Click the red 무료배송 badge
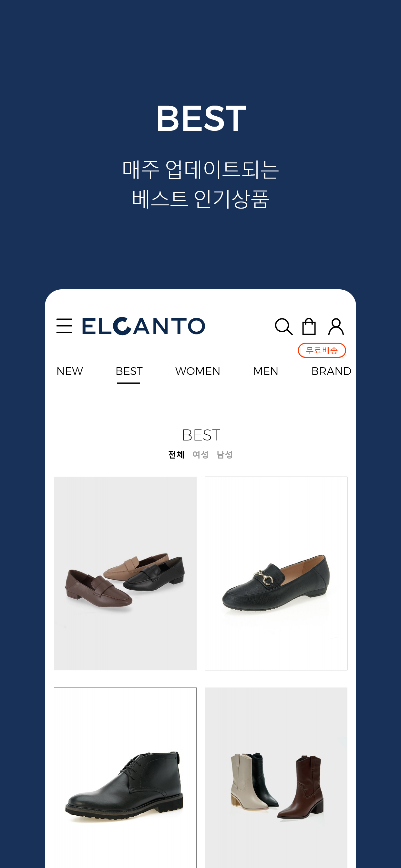This screenshot has width=401, height=868. (322, 350)
